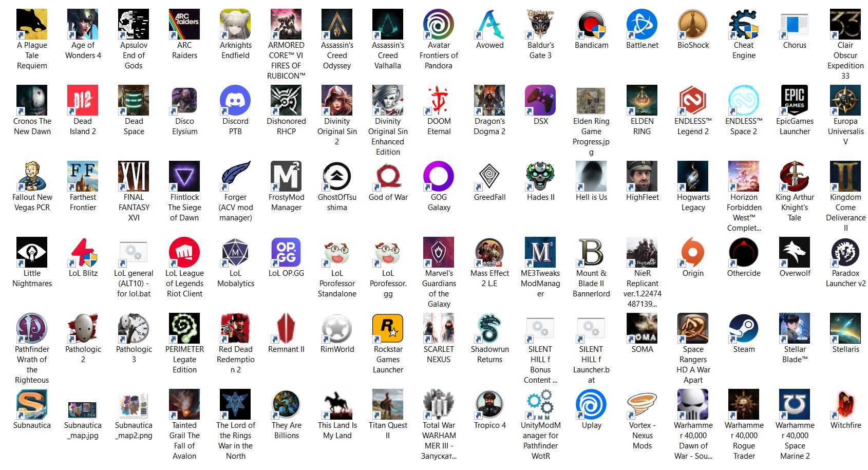Click the Overwolf icon

click(x=795, y=252)
